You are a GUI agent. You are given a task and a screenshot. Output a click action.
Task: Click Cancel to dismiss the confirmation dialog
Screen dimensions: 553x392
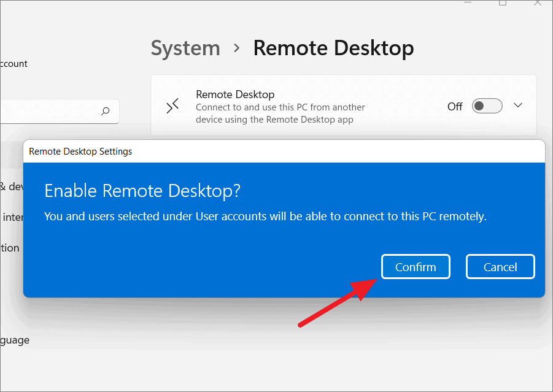(x=500, y=266)
